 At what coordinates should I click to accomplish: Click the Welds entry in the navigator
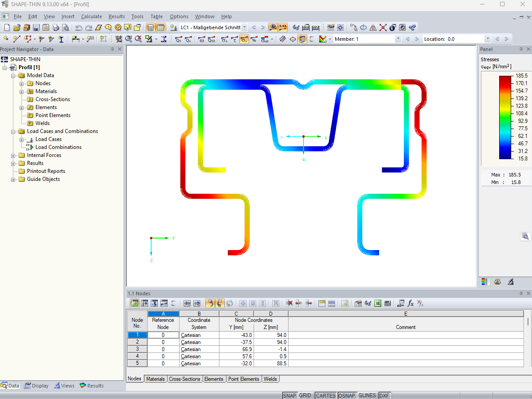tap(43, 123)
